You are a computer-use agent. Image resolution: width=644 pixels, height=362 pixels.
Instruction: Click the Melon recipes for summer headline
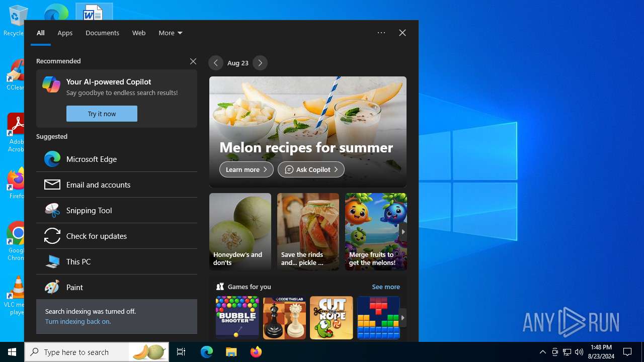[x=306, y=147]
